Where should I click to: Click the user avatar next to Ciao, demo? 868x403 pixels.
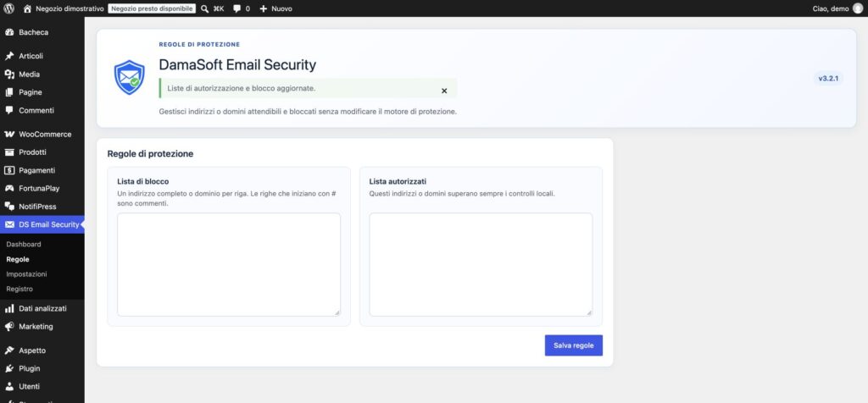tap(858, 8)
